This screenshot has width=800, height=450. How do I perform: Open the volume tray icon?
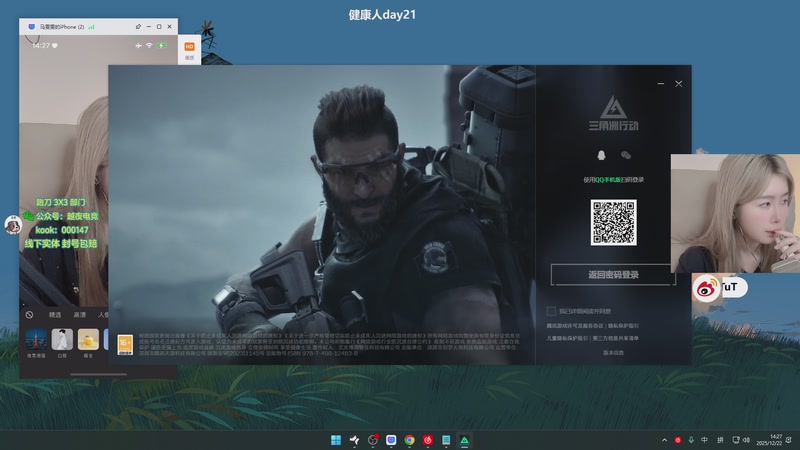[746, 440]
